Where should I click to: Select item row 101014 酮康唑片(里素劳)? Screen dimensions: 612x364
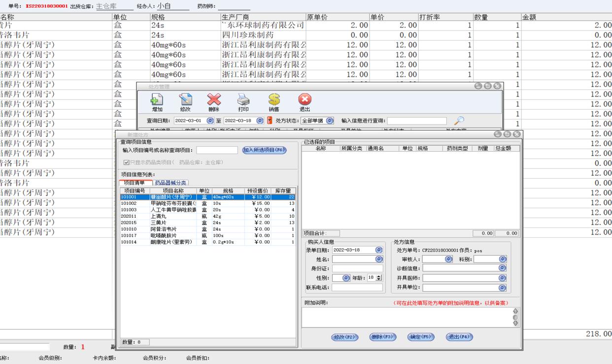pyautogui.click(x=208, y=242)
